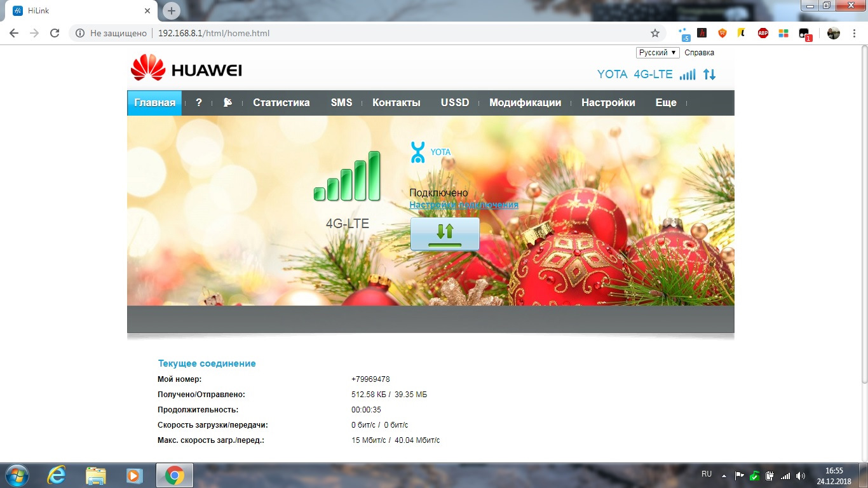868x488 pixels.
Task: Open the media player from the taskbar
Action: (x=133, y=475)
